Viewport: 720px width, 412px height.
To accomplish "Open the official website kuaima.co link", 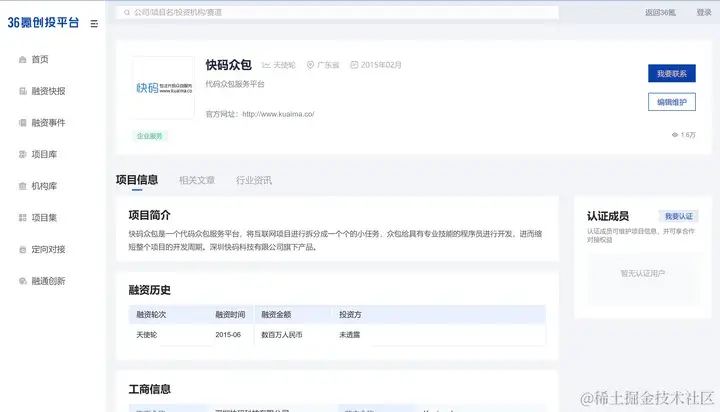I will pyautogui.click(x=278, y=114).
